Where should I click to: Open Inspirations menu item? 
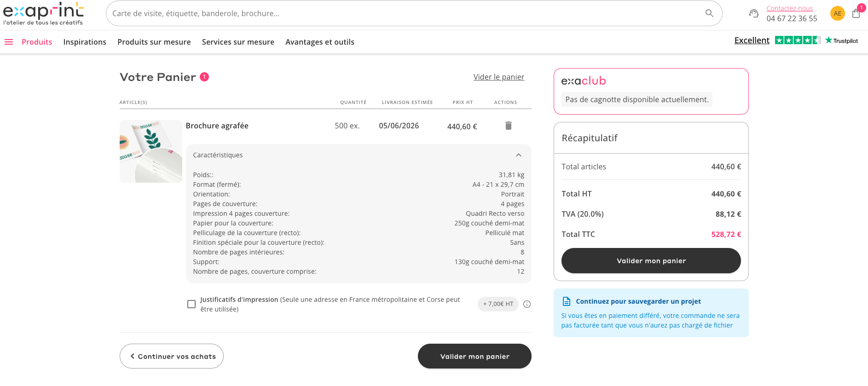tap(85, 42)
